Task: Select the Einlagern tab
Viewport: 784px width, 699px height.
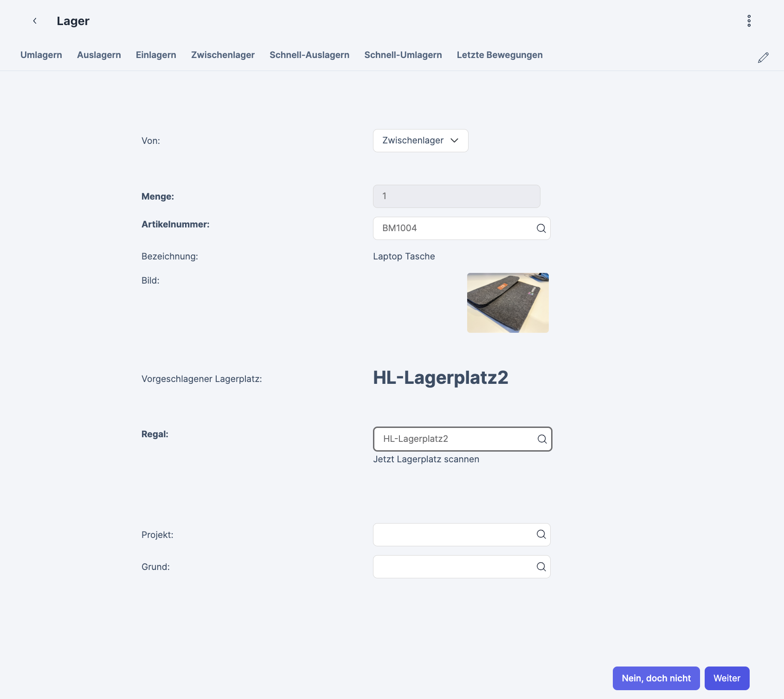Action: point(156,55)
